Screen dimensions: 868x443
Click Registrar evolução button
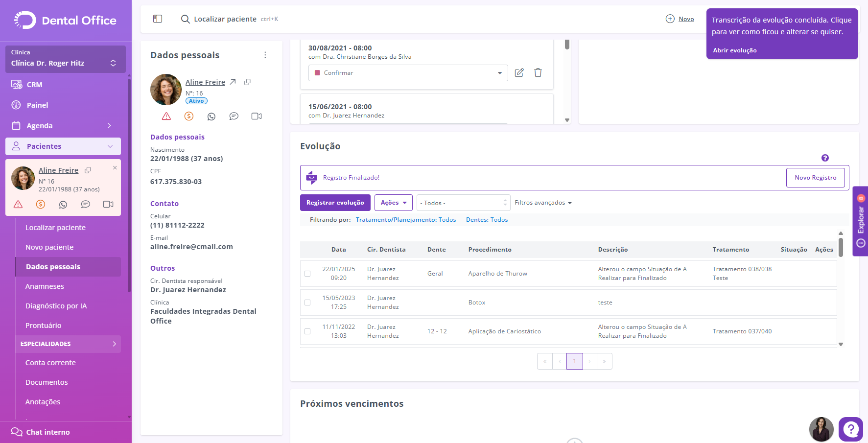[335, 203]
